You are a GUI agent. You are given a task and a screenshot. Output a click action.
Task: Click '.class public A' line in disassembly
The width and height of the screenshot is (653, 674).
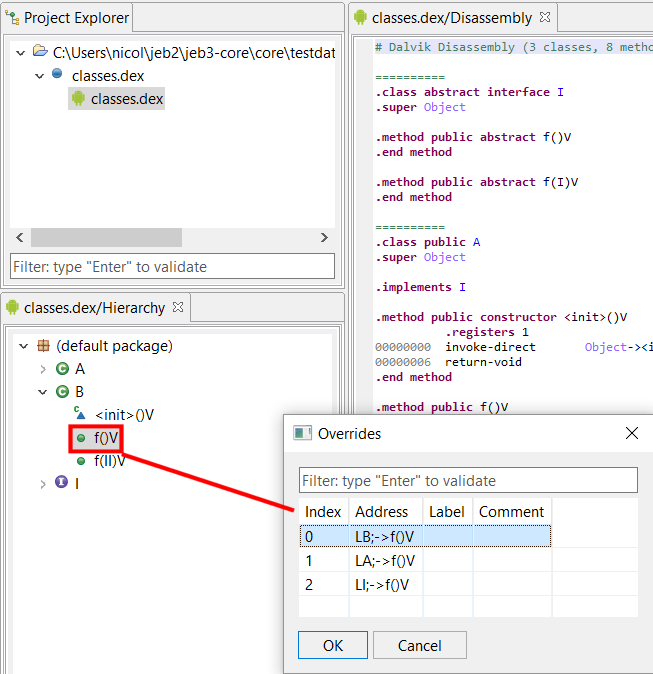tap(428, 242)
